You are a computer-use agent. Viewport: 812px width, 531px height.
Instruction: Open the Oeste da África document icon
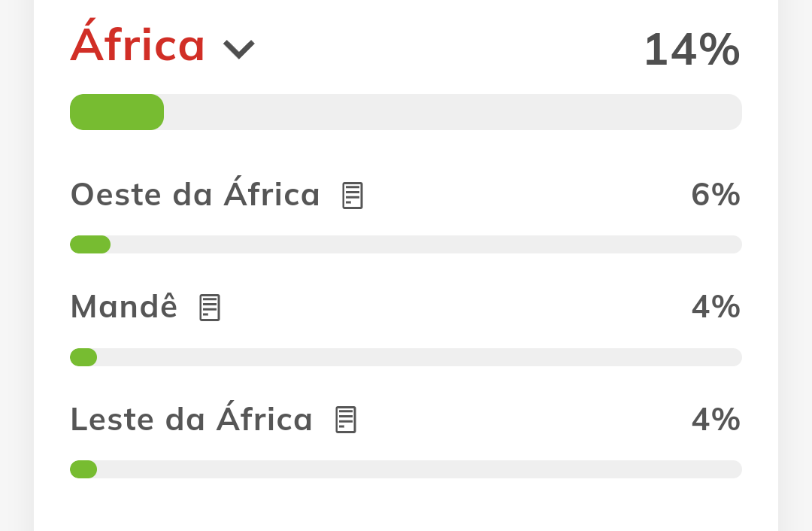pyautogui.click(x=353, y=196)
